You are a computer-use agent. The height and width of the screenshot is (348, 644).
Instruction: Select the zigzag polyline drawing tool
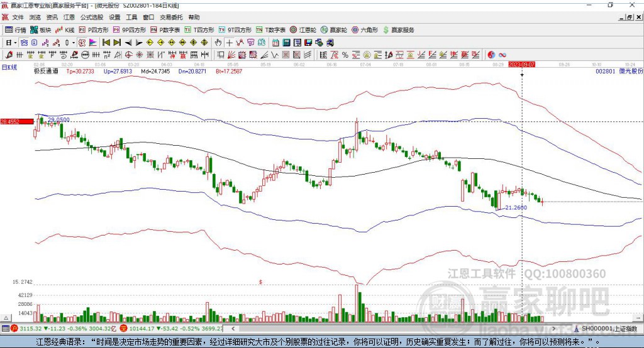pos(274,55)
